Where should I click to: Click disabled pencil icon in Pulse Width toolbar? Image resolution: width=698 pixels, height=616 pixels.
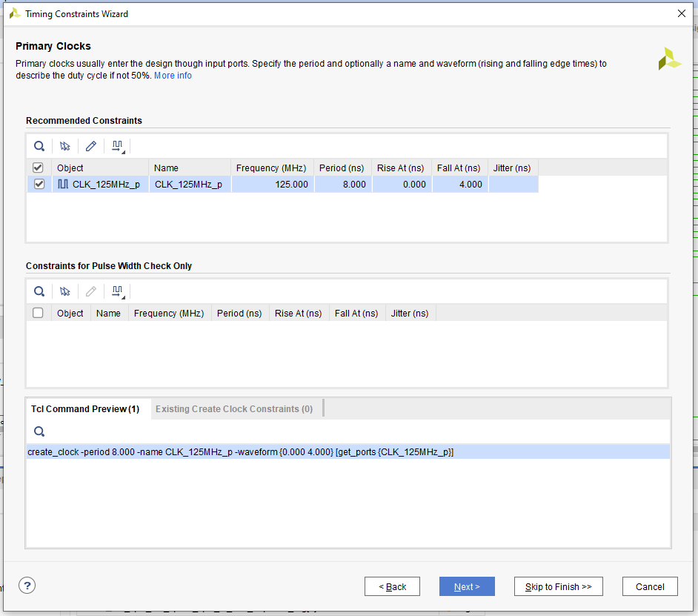(91, 291)
